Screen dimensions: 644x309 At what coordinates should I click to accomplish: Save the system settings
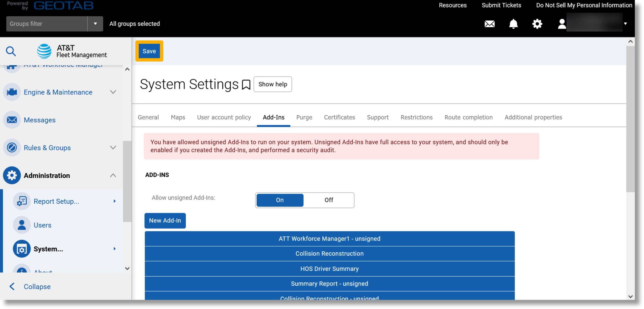click(149, 51)
